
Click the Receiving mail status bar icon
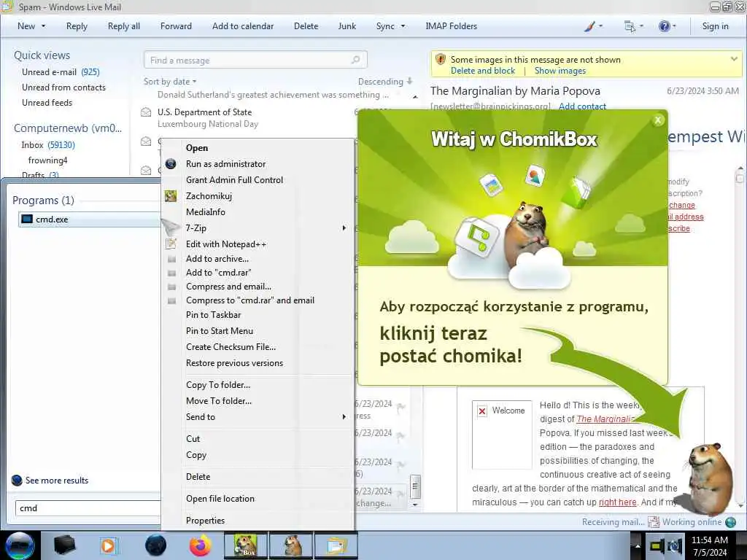click(x=653, y=522)
